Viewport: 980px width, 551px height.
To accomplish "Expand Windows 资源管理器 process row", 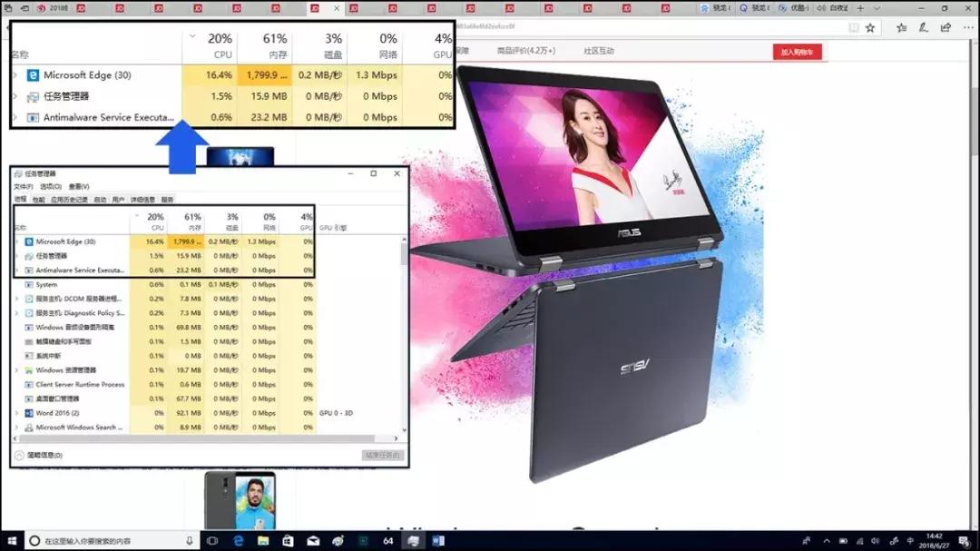I will (x=17, y=370).
